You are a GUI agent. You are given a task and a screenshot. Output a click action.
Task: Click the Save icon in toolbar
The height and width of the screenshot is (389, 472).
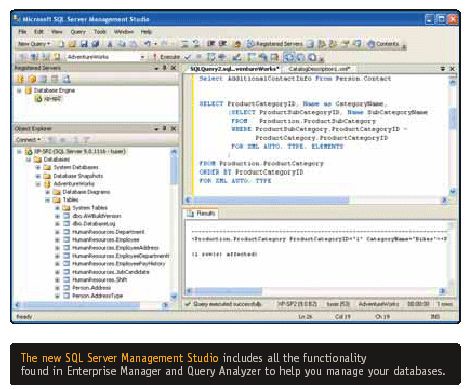click(x=84, y=44)
